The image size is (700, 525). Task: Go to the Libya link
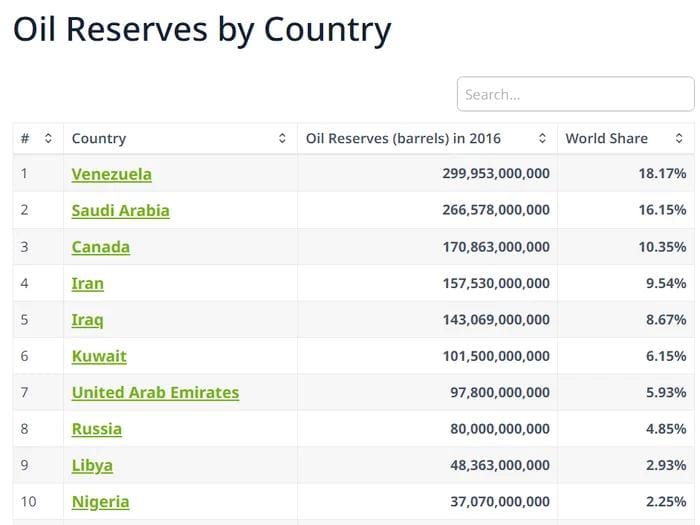coord(92,466)
